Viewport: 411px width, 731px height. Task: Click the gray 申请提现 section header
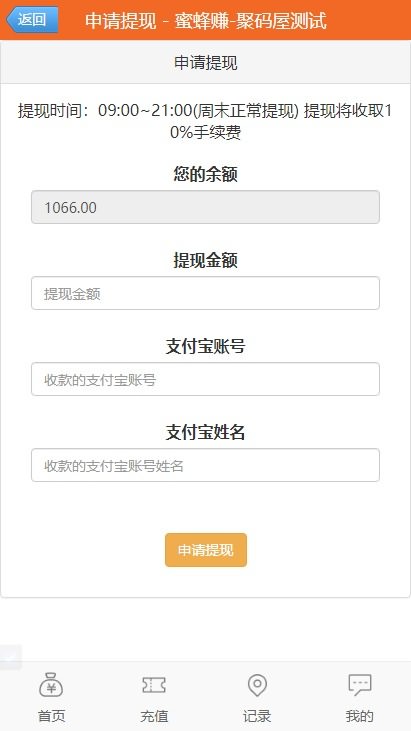pos(206,62)
